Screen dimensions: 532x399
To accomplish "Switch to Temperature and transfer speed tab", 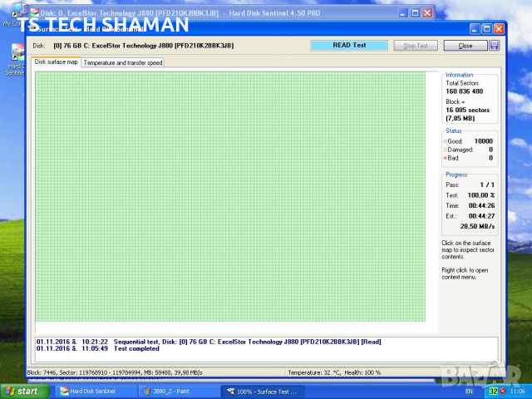I will point(124,62).
